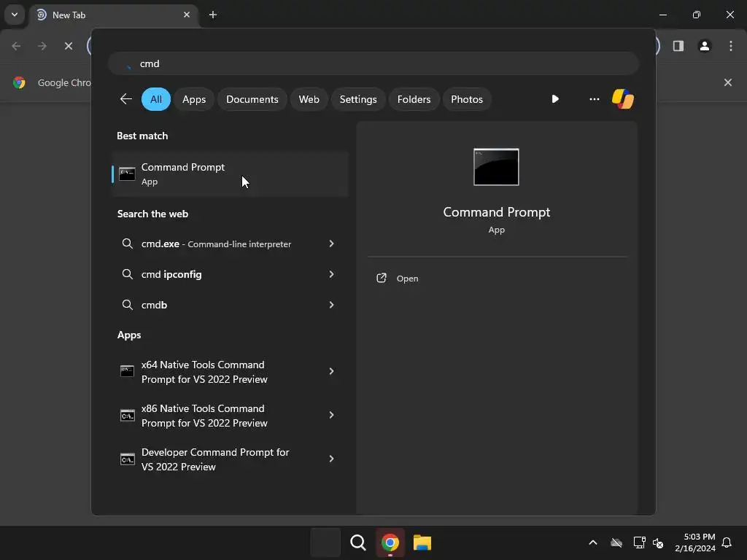
Task: Click the x86 Native Tools app icon
Action: click(x=127, y=415)
